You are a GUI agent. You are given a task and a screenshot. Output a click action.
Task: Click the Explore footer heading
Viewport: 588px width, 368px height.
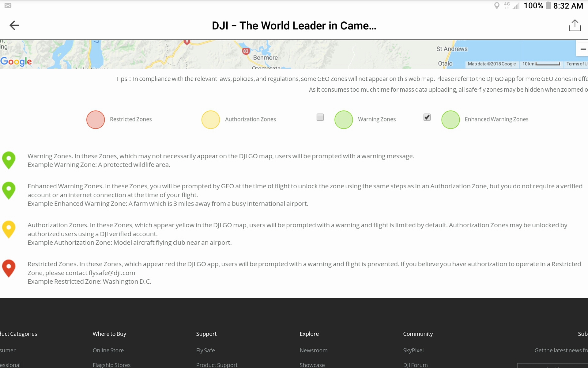309,334
